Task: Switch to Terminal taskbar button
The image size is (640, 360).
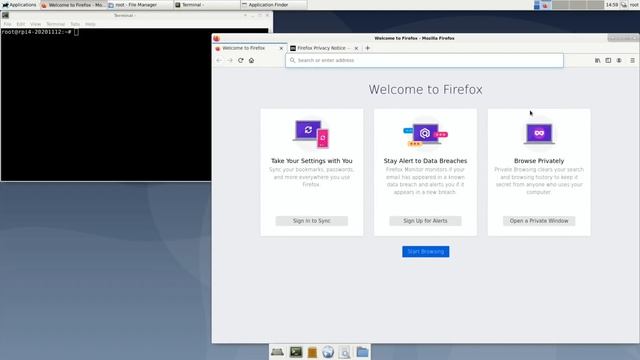Action: (x=207, y=5)
